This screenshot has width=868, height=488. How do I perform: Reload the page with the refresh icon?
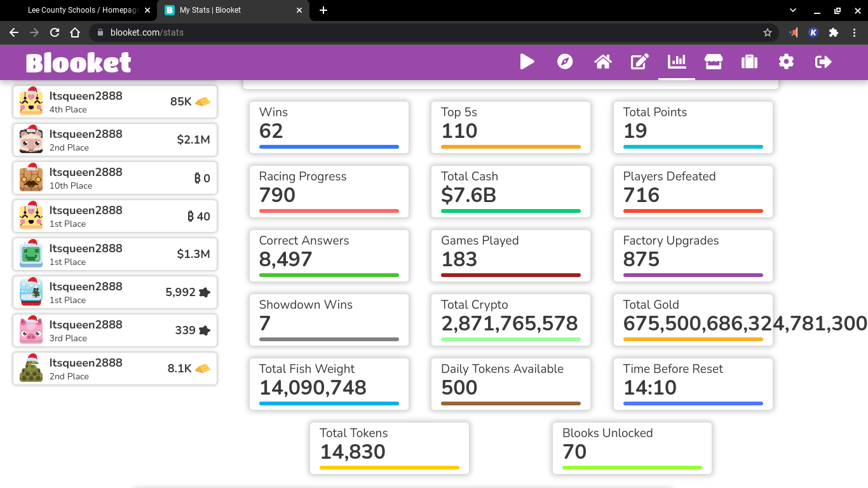55,32
